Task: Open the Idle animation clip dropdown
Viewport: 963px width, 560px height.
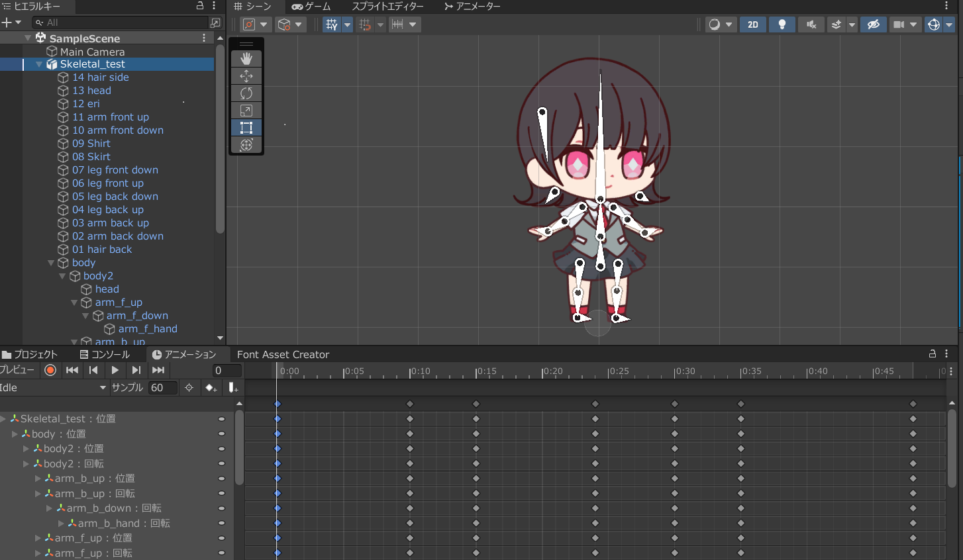Action: 53,388
